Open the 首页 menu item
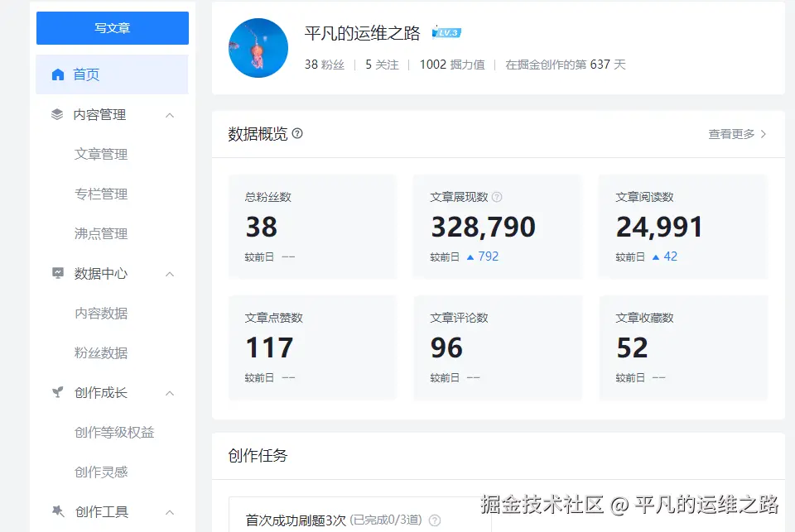 tap(112, 74)
